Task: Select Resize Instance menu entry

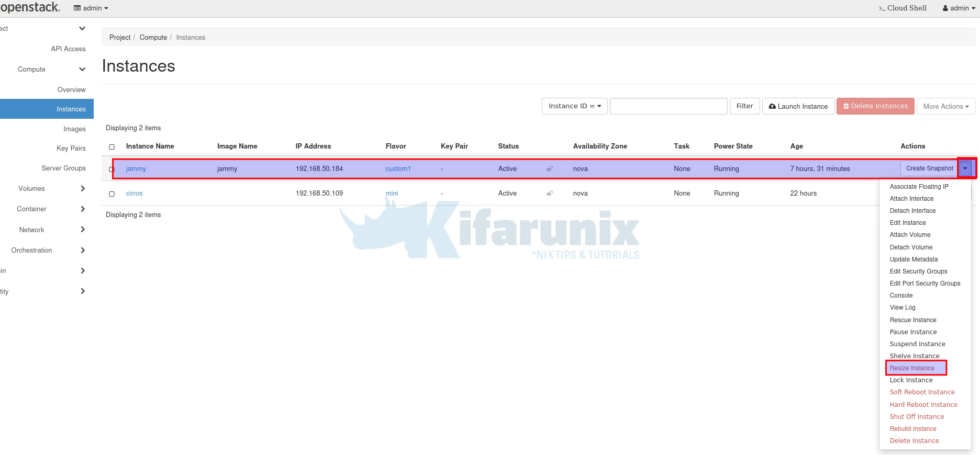Action: 912,368
